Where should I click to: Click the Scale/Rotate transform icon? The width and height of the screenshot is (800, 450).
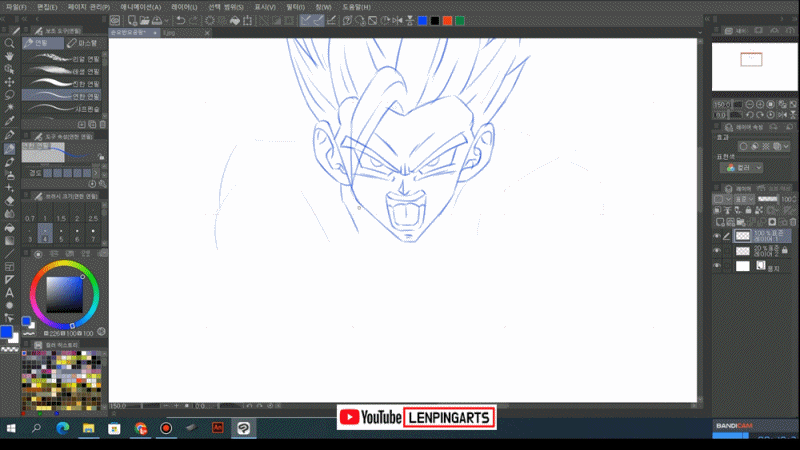coord(247,20)
